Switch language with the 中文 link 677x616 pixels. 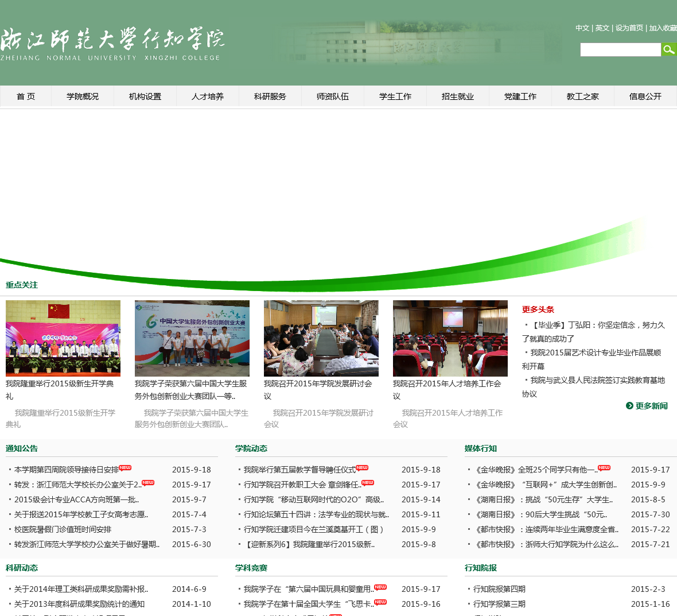[x=582, y=28]
